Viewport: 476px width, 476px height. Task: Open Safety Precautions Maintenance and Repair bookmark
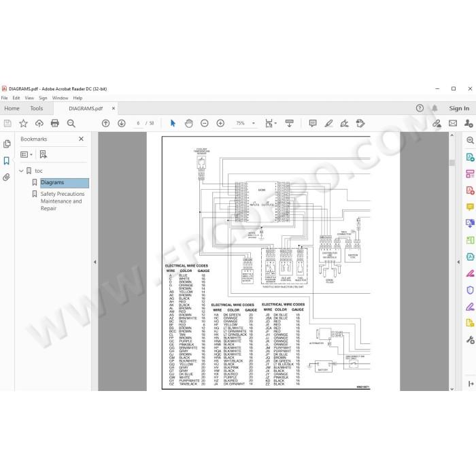click(x=63, y=201)
